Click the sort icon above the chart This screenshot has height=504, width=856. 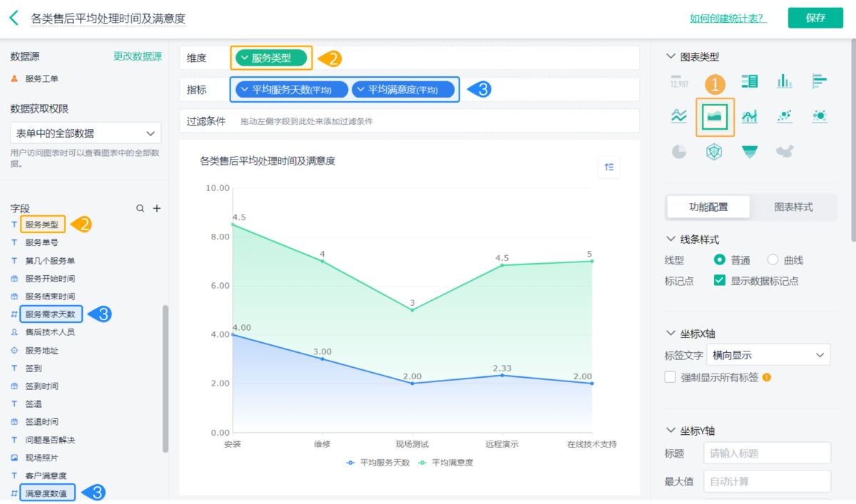(608, 167)
